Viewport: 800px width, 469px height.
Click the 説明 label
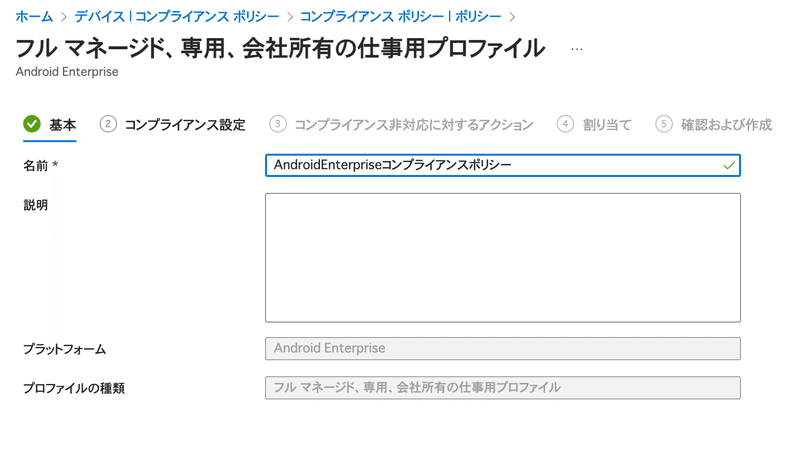point(36,205)
